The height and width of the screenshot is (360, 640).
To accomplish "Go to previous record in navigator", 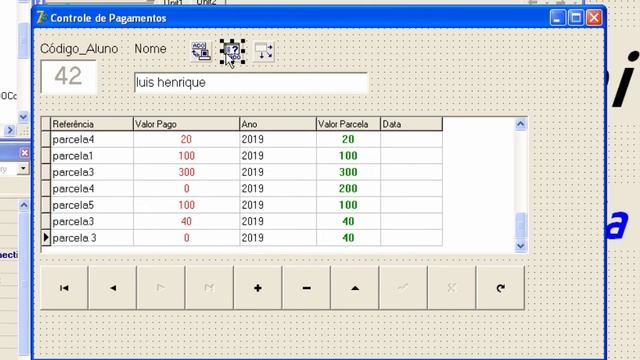I will pos(113,288).
